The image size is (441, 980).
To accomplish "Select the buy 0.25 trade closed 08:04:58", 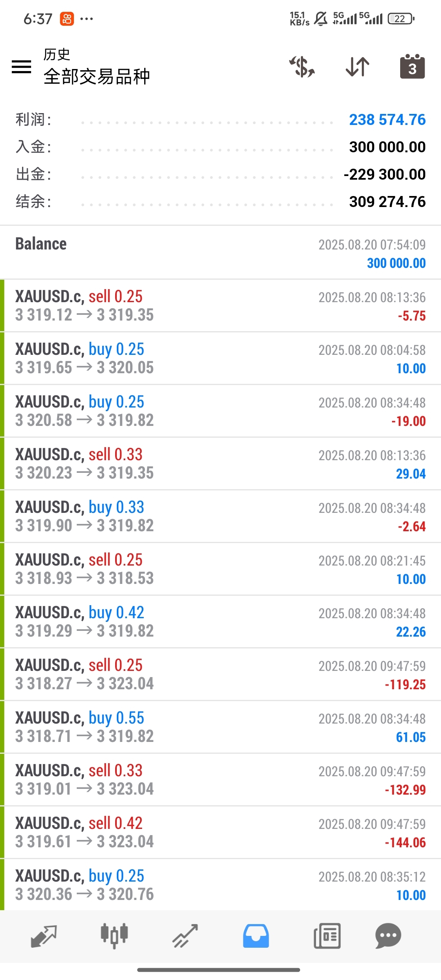I will tap(220, 358).
